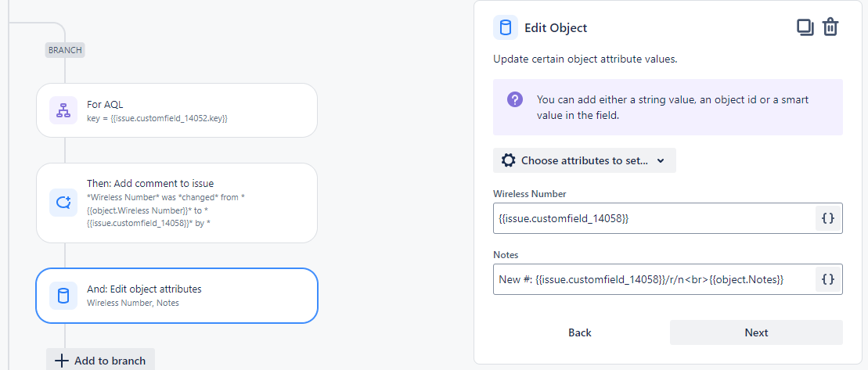Expand the Choose attributes to set dropdown arrow
This screenshot has height=370, width=868.
tap(661, 161)
